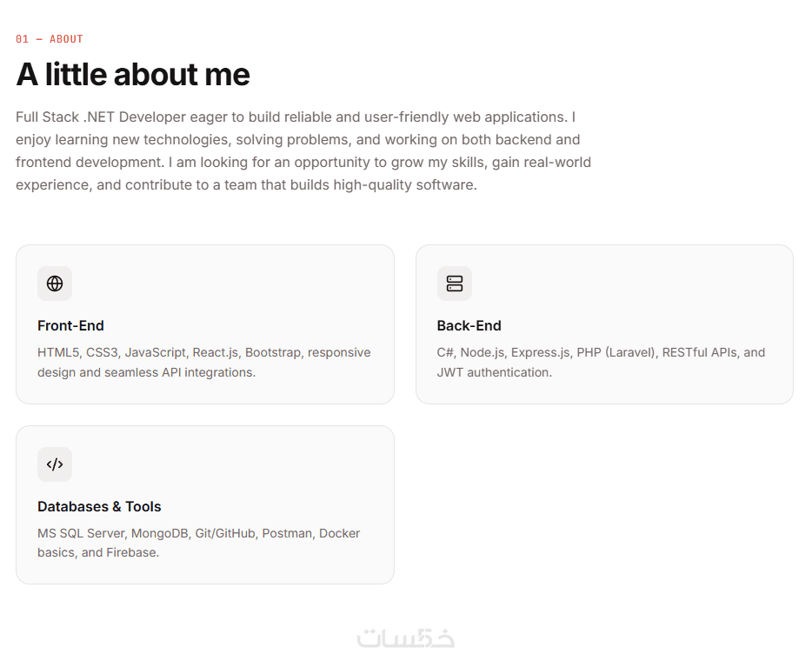Click the text "JWT authentication." in Back-End card
This screenshot has height=661, width=812.
494,372
